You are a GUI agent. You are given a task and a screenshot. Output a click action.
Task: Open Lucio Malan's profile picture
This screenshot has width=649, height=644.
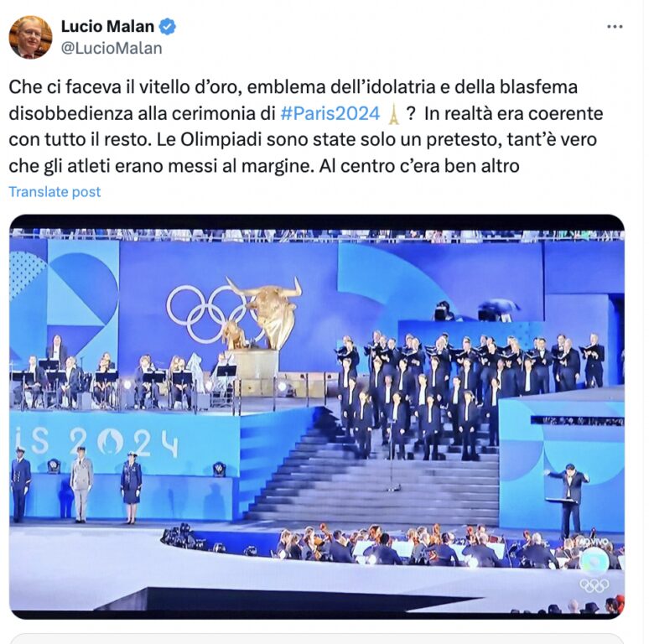(30, 37)
